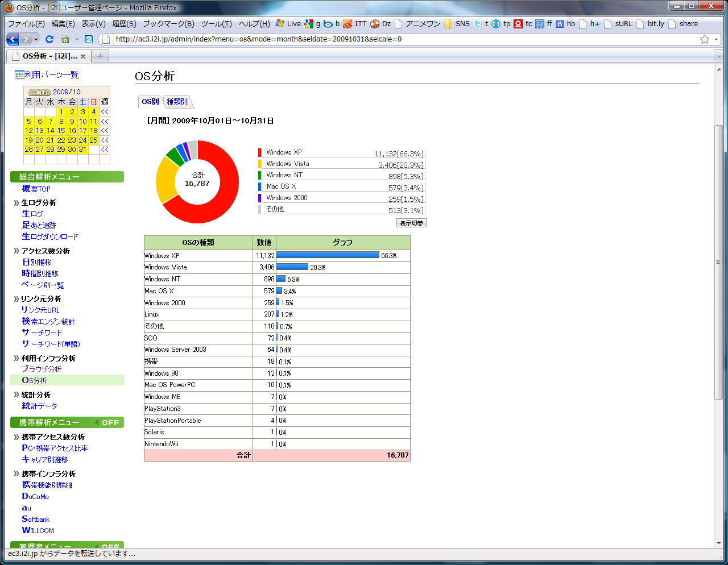Open the ブラウザ分析 link

coord(42,369)
